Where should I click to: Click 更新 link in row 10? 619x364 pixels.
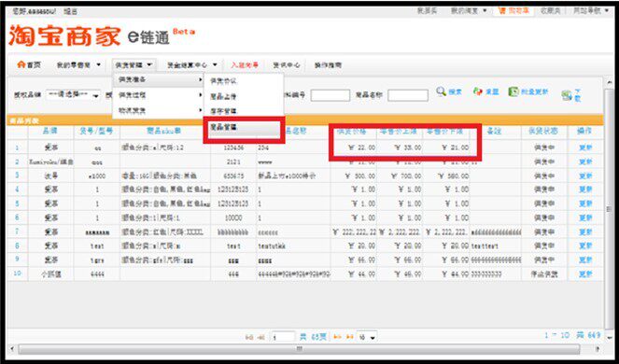point(585,273)
